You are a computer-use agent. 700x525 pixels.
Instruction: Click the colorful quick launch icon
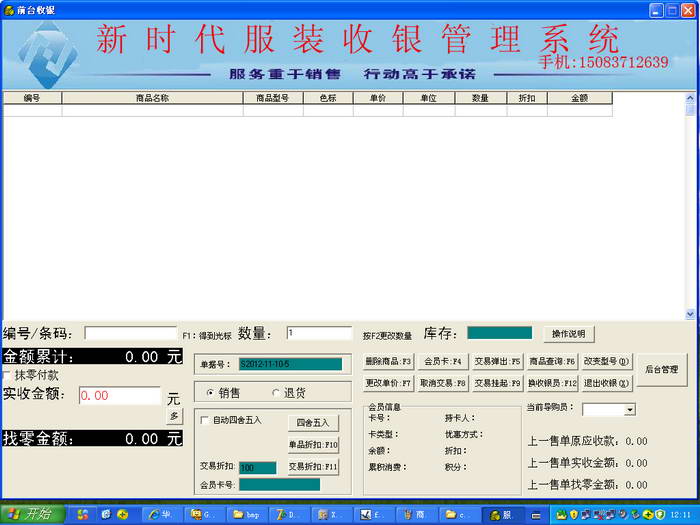(x=83, y=515)
